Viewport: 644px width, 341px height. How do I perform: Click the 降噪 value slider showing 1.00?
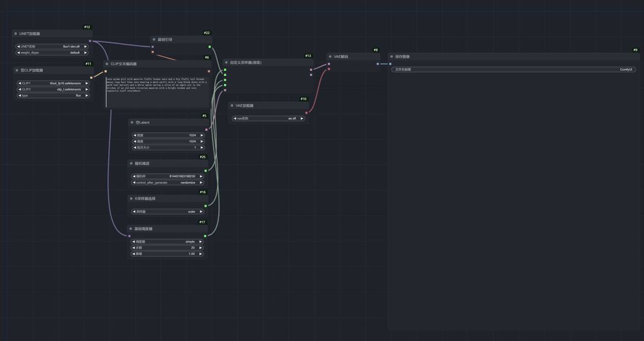click(167, 254)
